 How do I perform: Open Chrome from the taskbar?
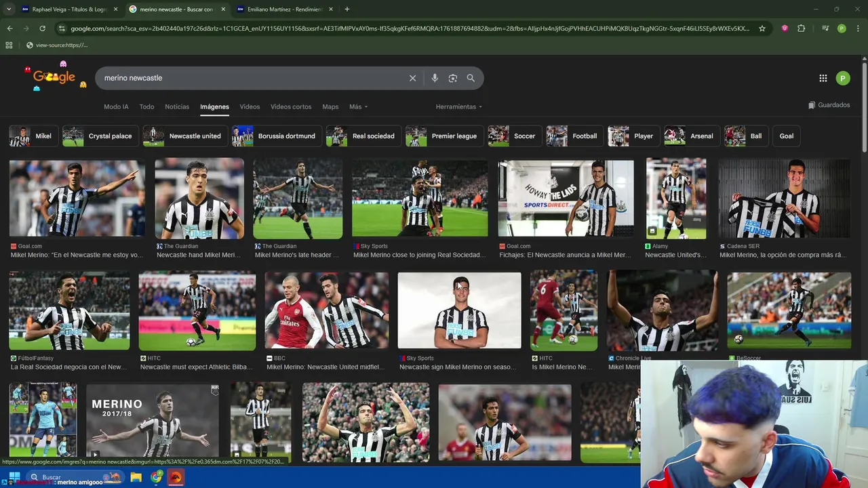tap(157, 477)
